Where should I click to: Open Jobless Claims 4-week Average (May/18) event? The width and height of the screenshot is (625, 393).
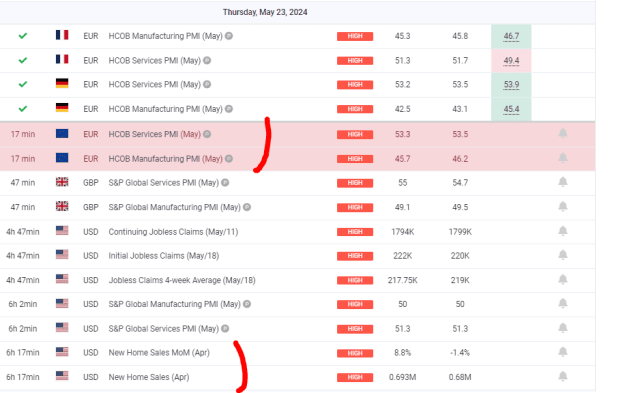tap(182, 280)
